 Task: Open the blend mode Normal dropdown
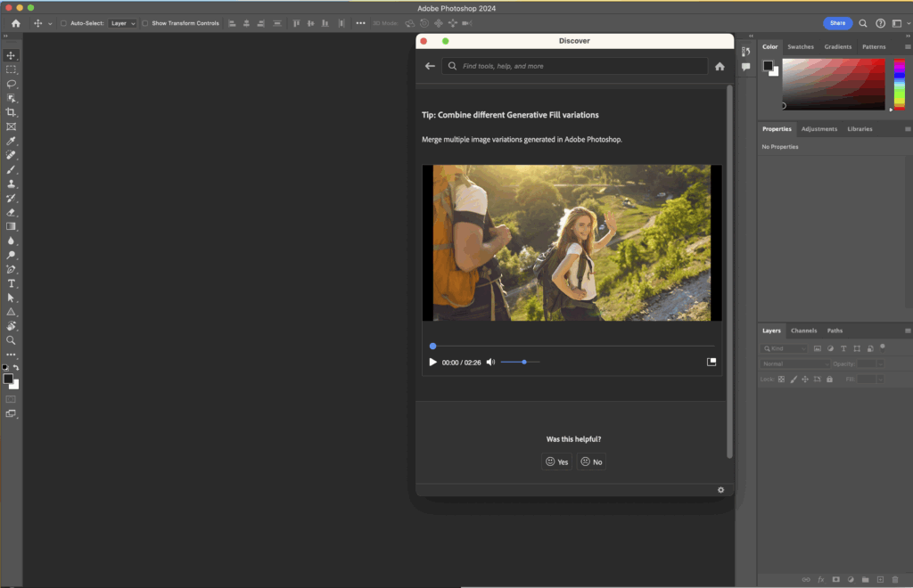tap(794, 363)
